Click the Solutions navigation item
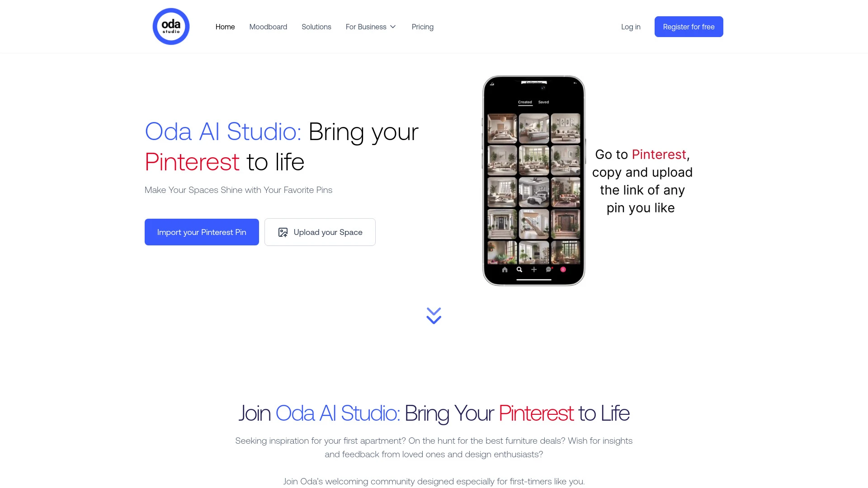This screenshot has width=868, height=488. 316,26
